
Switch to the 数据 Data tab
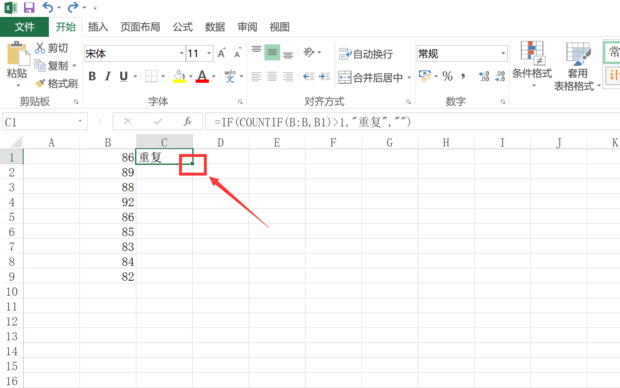(x=215, y=27)
